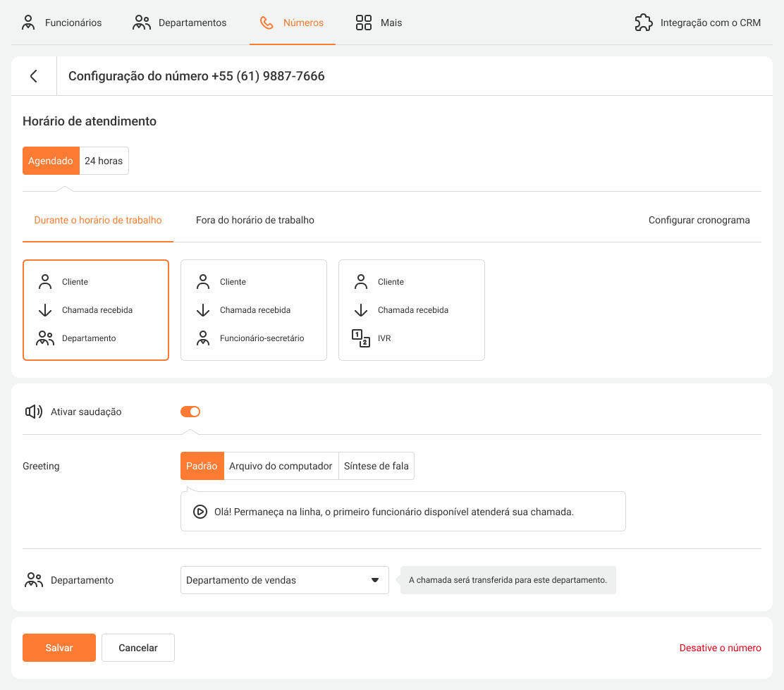Click the IVR keypad icon
Viewport: 784px width, 690px height.
pos(361,338)
